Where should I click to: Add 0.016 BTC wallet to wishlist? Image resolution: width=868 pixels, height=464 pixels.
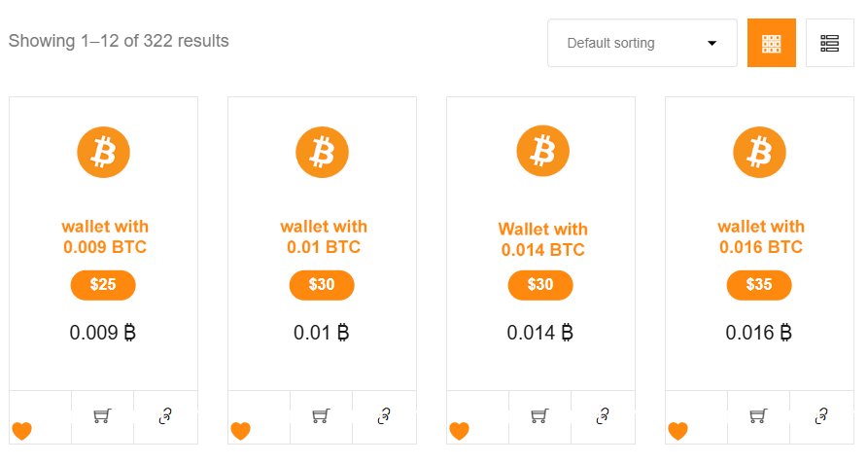point(677,430)
